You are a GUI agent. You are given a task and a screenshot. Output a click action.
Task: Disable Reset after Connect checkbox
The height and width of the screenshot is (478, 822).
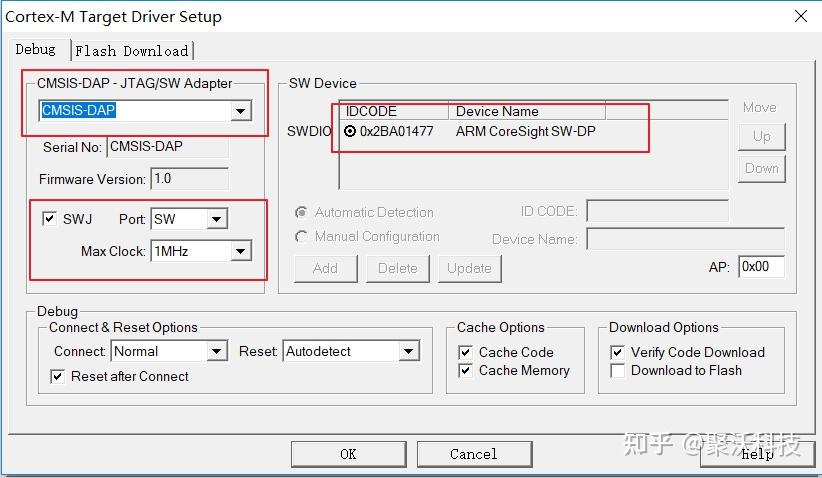tap(58, 376)
